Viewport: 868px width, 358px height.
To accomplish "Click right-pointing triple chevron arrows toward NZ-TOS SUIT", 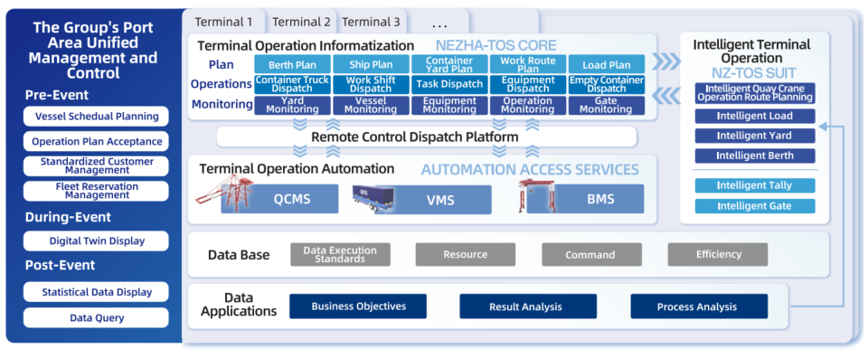I will [665, 62].
